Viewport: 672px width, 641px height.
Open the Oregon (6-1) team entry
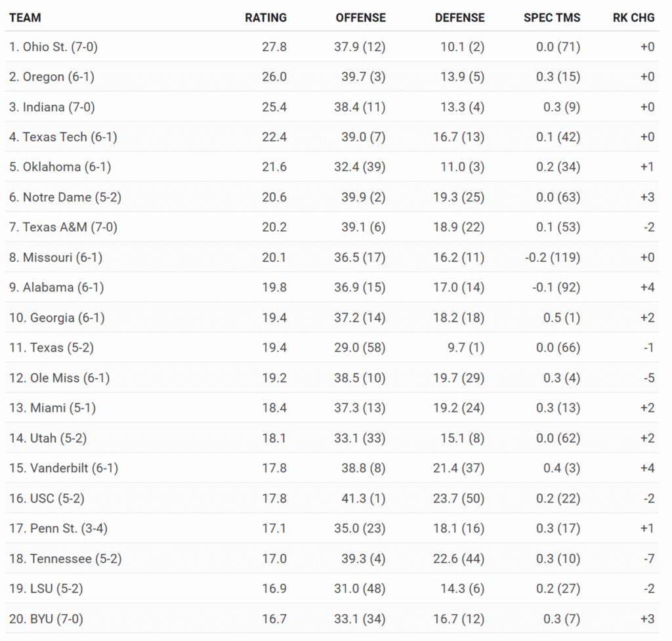pos(52,77)
